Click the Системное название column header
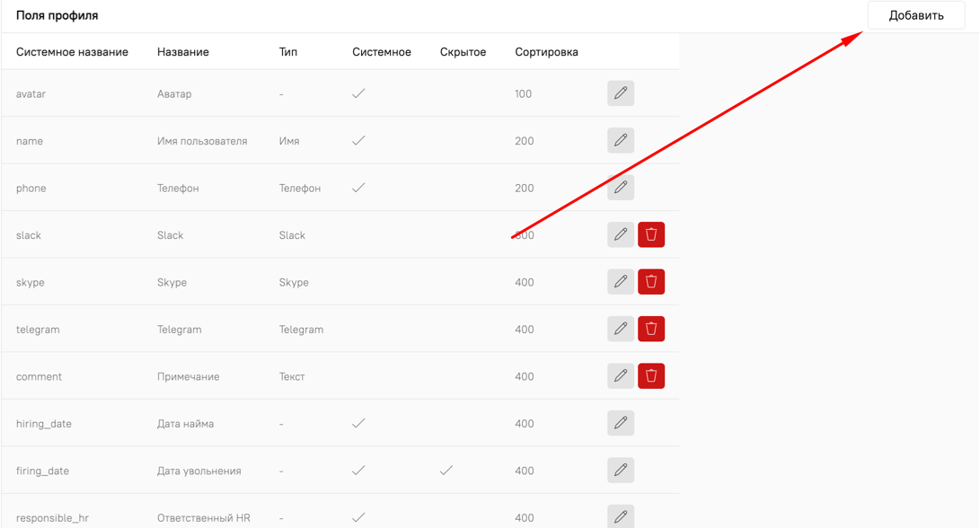The width and height of the screenshot is (980, 528). tap(72, 52)
